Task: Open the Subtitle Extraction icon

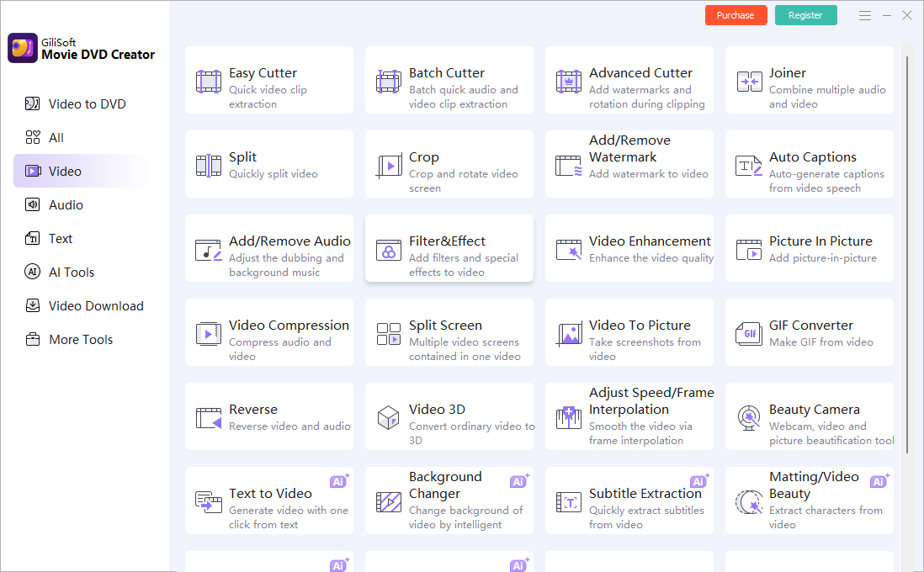Action: pyautogui.click(x=569, y=502)
